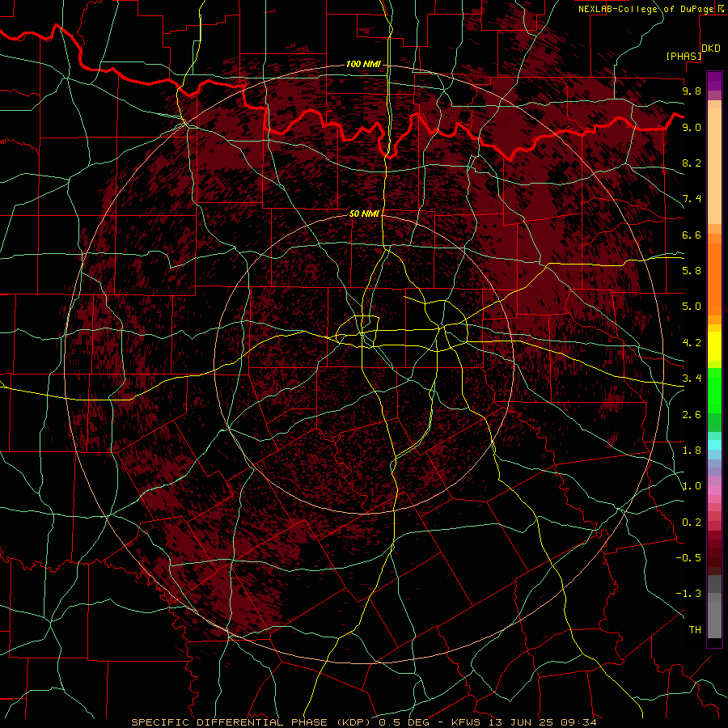Click the -0.5 scale value
Viewport: 728px width, 728px height.
pos(688,558)
